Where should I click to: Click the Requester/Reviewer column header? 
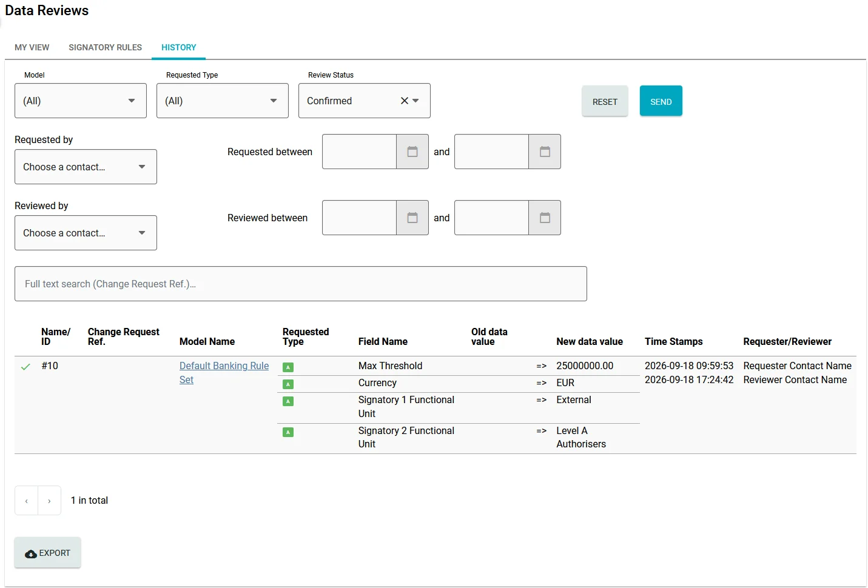click(787, 342)
